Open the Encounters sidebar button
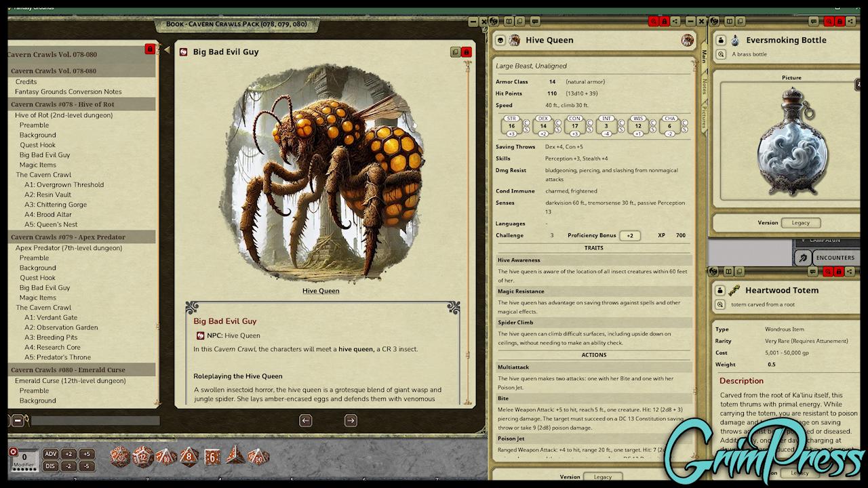Viewport: 868px width, 488px height. point(835,258)
